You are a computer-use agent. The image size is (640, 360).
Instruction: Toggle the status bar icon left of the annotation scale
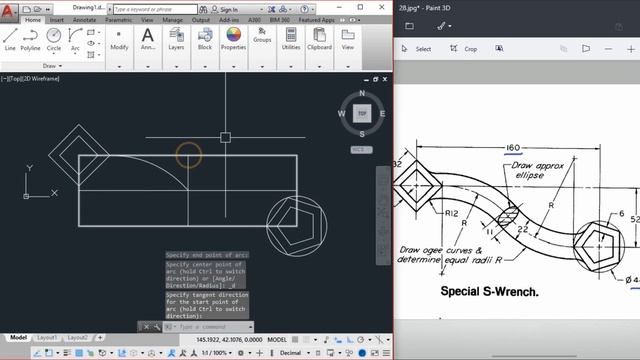[194, 353]
